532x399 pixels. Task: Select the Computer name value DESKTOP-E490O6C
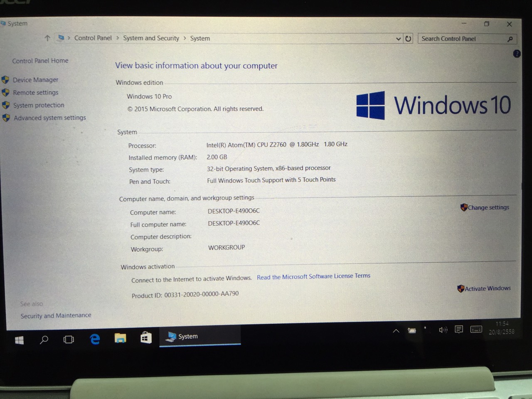(x=234, y=211)
